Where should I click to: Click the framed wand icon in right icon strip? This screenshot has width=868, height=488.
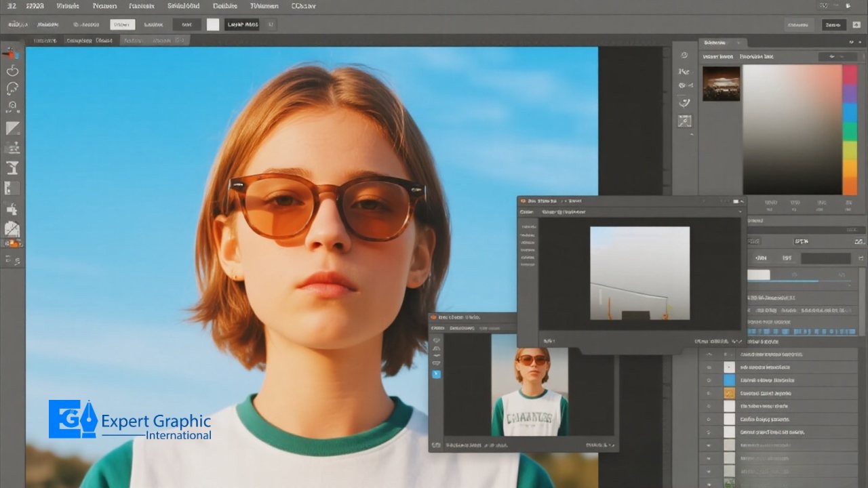tap(684, 121)
